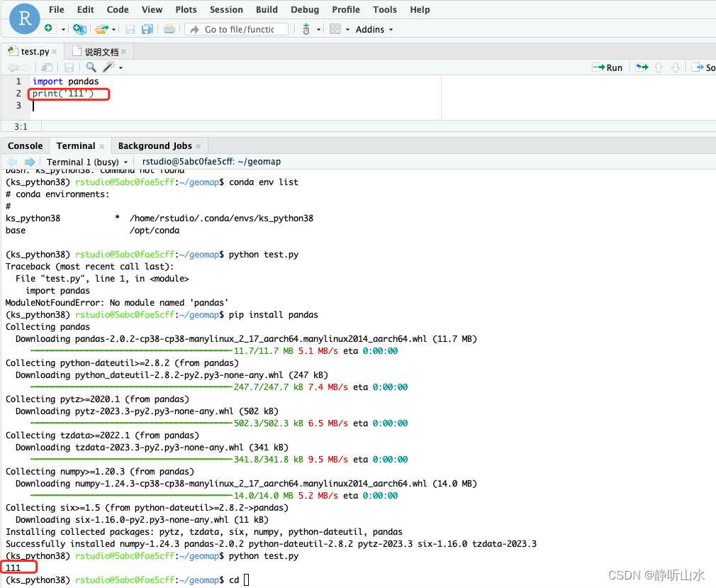Save all documents using Save All icon
716x588 pixels.
click(x=147, y=29)
